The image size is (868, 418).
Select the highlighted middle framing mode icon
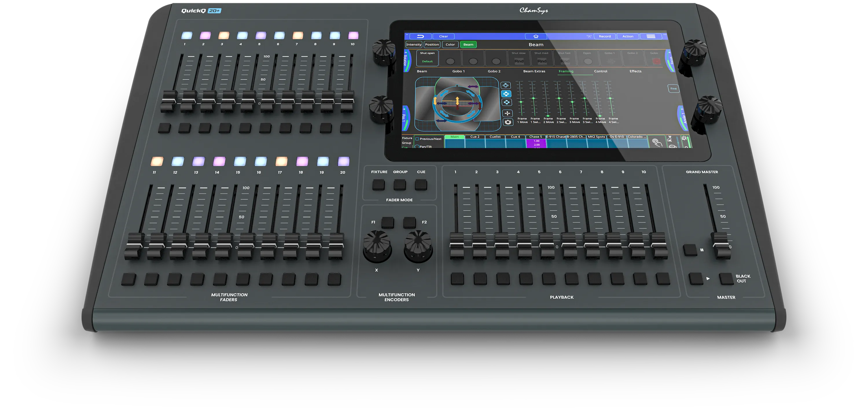click(506, 94)
